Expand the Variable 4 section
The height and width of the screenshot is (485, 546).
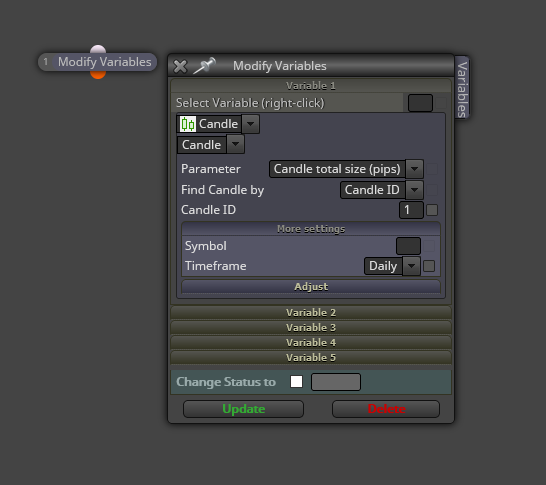(x=311, y=342)
